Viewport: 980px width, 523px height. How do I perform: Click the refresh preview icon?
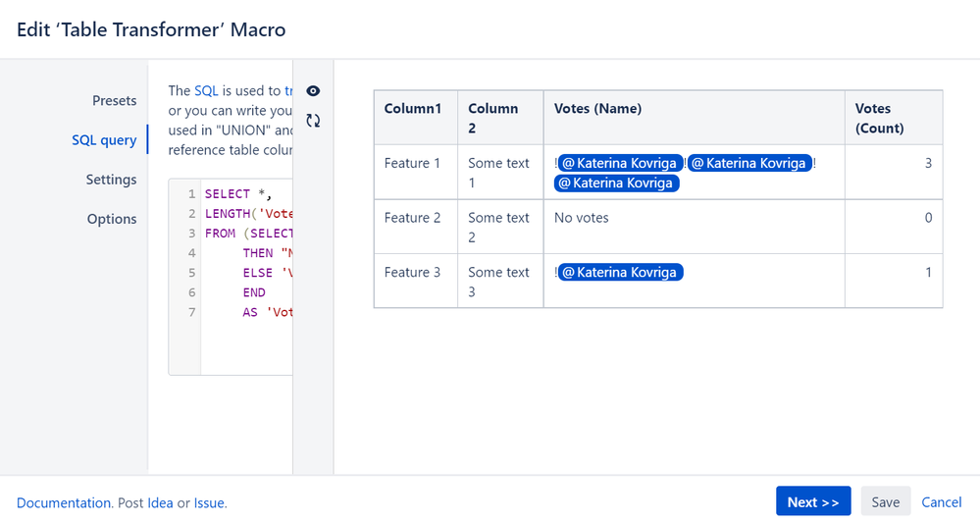click(x=313, y=121)
